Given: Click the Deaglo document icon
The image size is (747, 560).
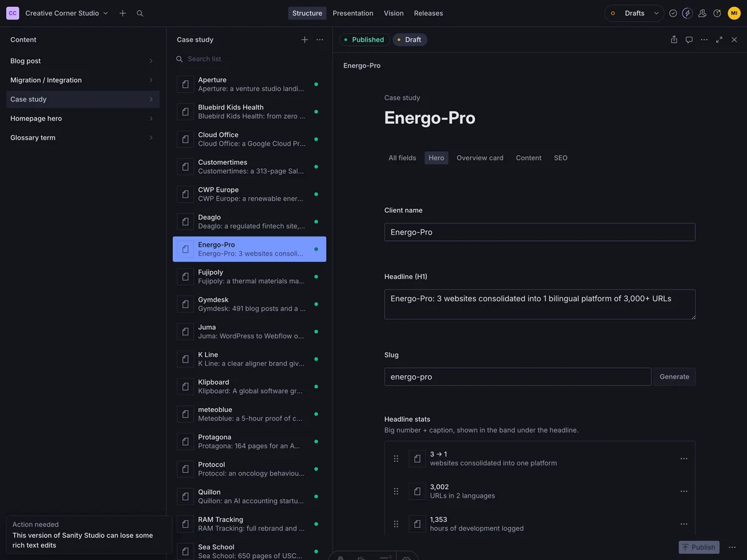Looking at the screenshot, I should pos(186,222).
